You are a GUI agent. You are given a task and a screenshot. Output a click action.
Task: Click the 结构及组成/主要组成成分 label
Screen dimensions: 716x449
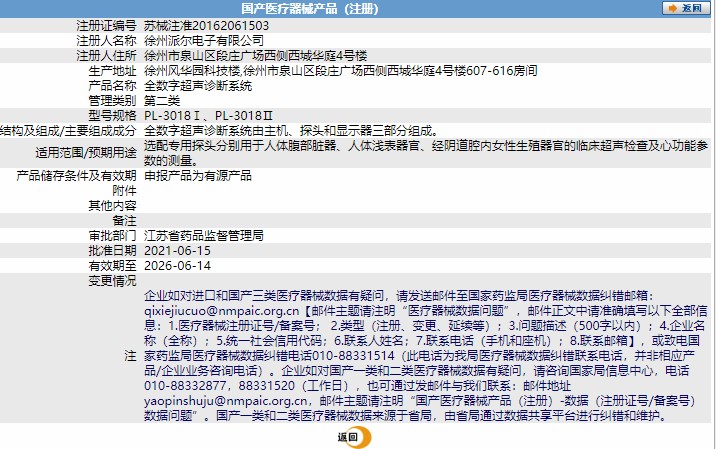tap(68, 131)
